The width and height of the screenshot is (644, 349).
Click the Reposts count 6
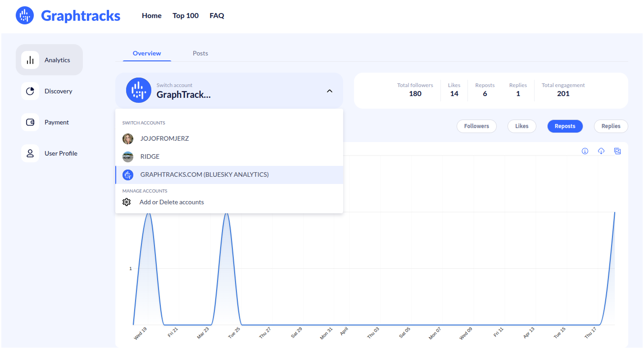point(485,94)
